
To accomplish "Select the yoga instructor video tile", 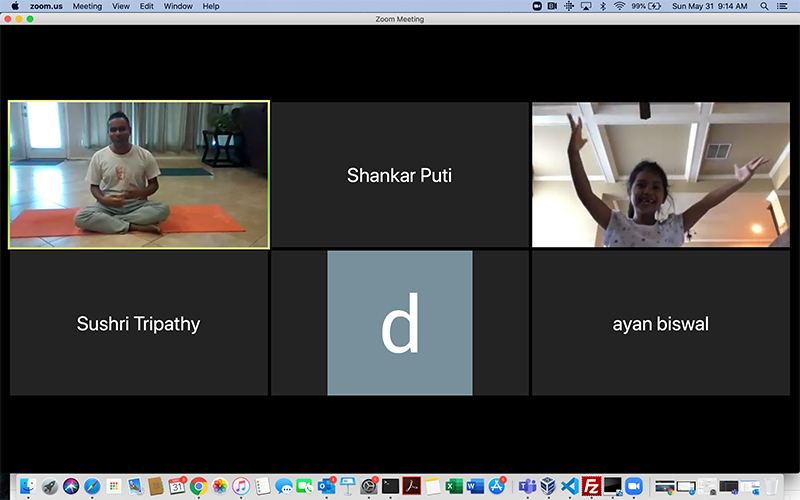I will 139,174.
